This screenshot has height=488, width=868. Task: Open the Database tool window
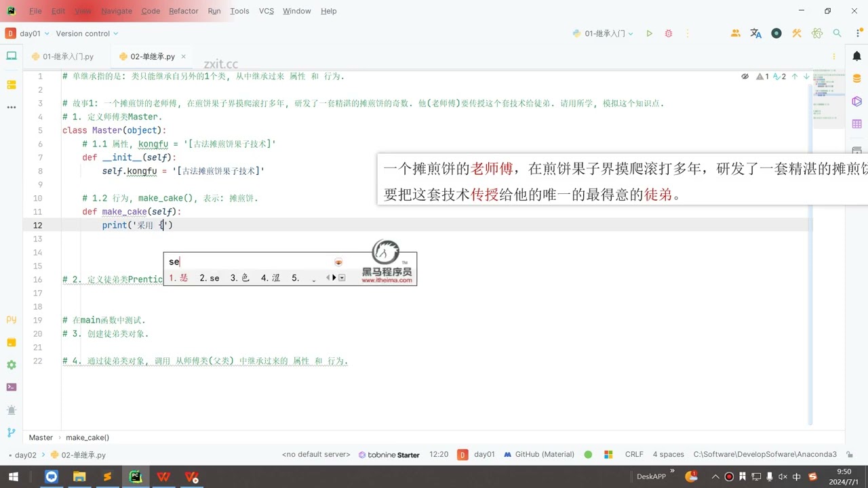click(x=857, y=79)
